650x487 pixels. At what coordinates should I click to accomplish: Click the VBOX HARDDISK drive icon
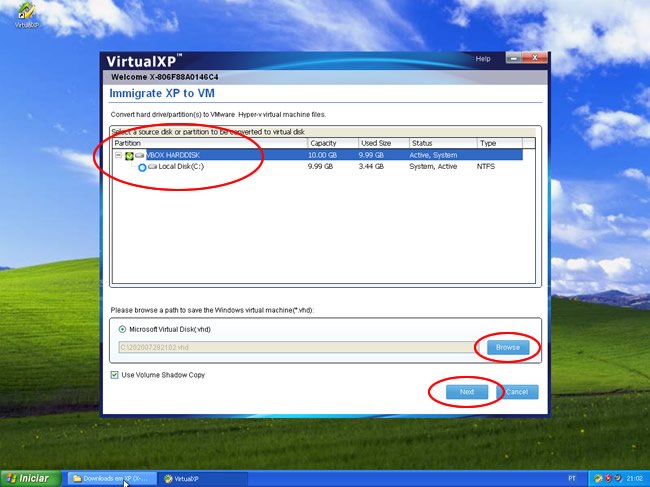[x=141, y=155]
